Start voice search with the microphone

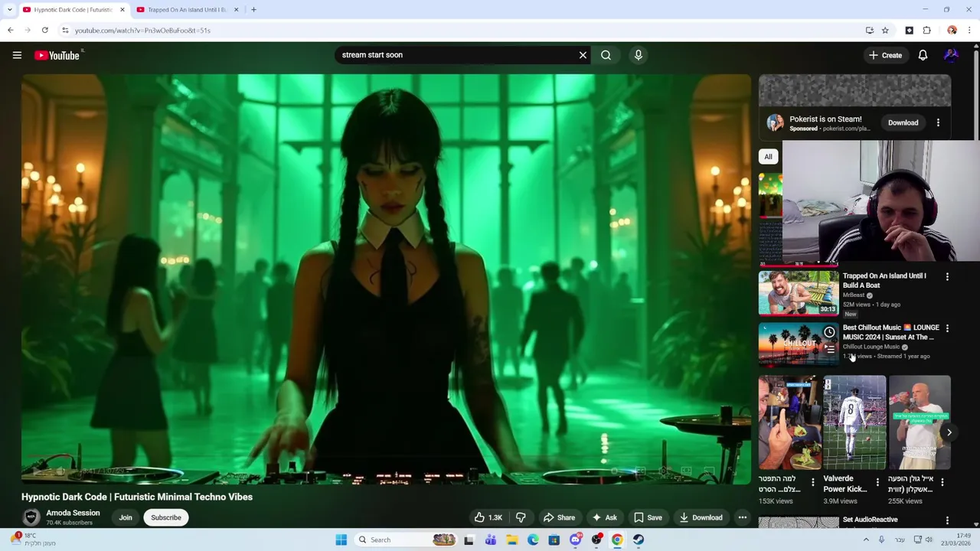(639, 55)
